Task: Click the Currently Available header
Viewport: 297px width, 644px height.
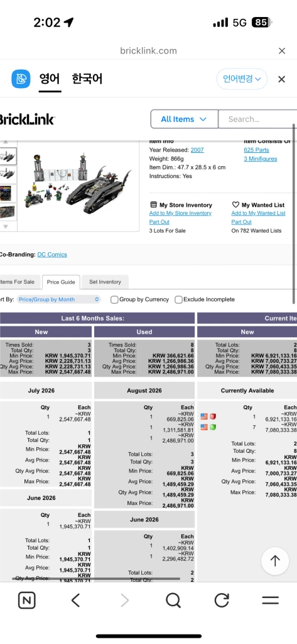Action: click(247, 390)
